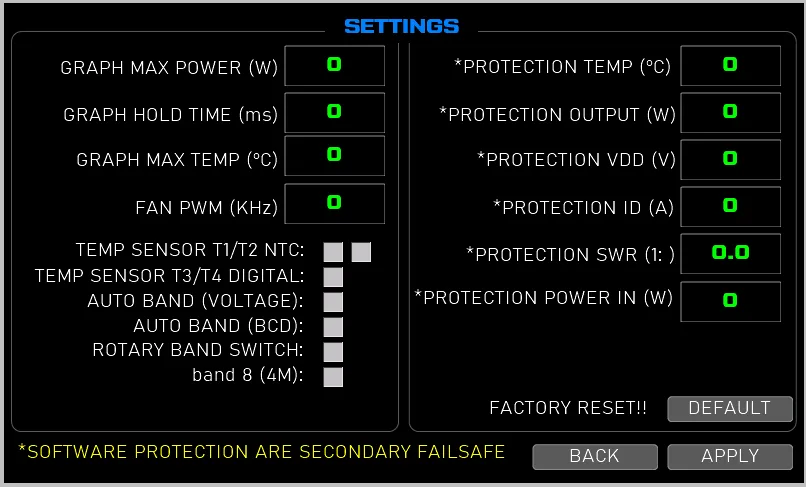Image resolution: width=806 pixels, height=487 pixels.
Task: Toggle the second TEMP SENSOR T1/T2 NTC checkbox
Action: (361, 252)
